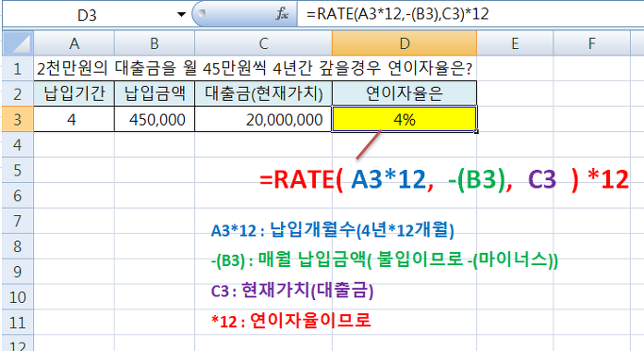Select row 7 header
644x351 pixels.
pos(17,221)
